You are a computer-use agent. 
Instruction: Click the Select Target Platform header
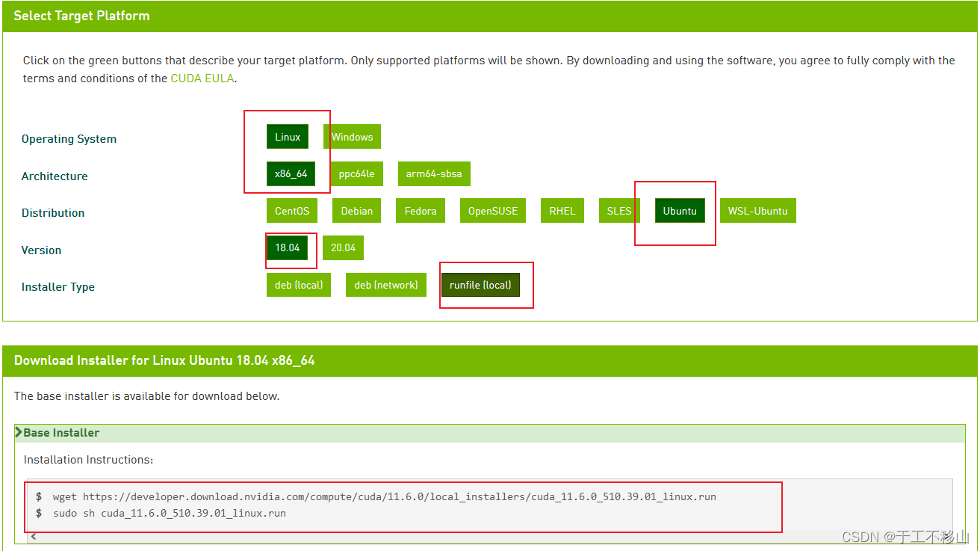(490, 16)
